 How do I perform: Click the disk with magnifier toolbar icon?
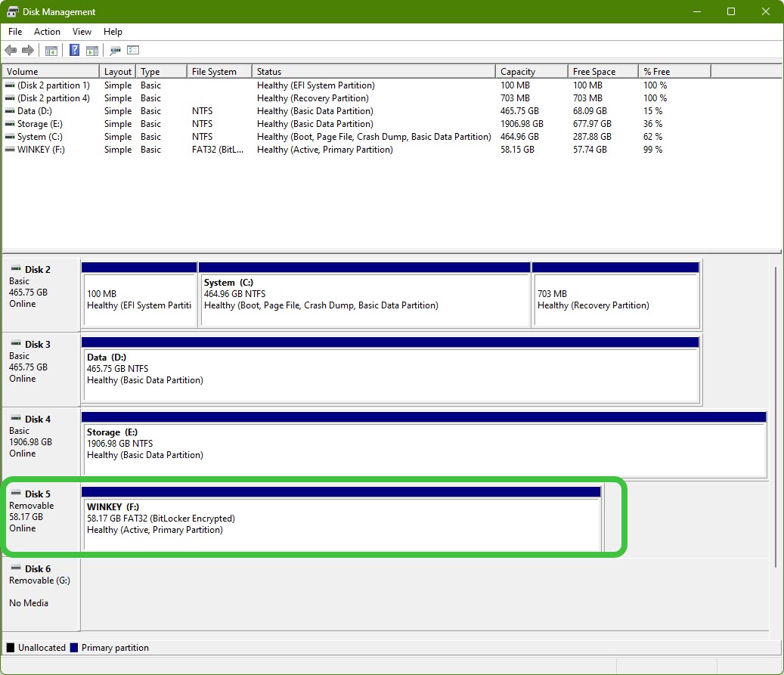[116, 50]
